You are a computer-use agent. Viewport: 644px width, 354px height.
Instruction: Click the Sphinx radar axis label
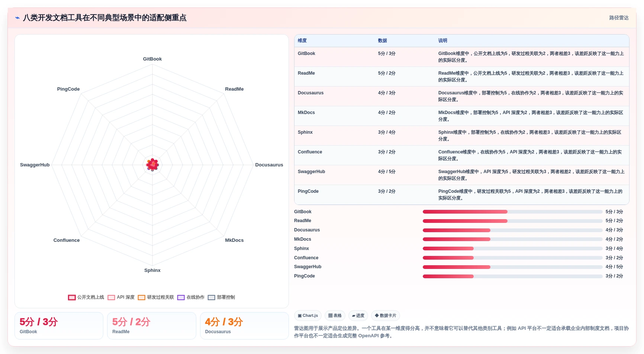(152, 270)
